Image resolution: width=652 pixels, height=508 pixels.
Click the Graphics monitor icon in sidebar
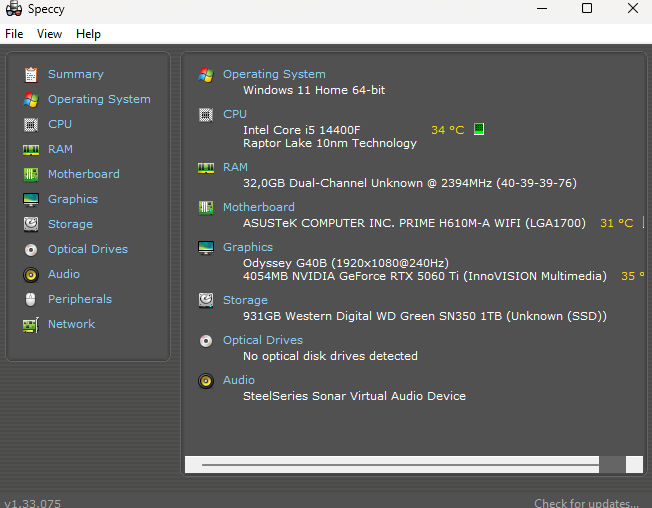[x=31, y=200]
